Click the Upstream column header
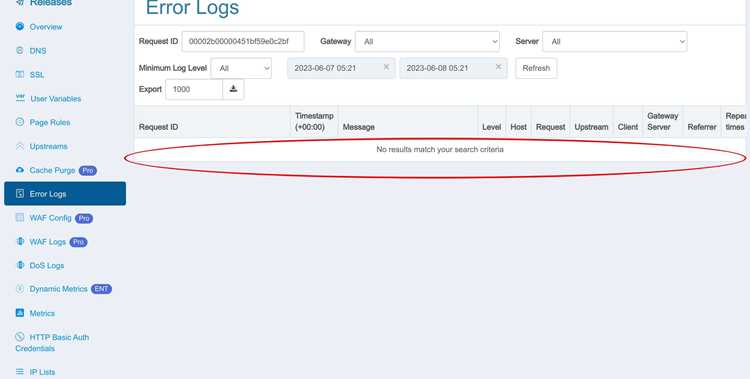This screenshot has width=750, height=379. click(592, 127)
